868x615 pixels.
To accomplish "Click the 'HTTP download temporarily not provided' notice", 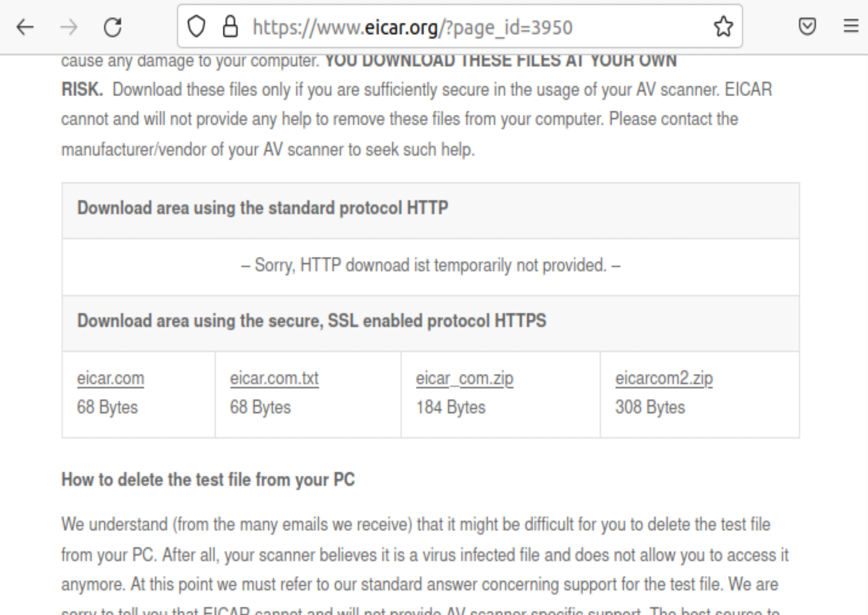I will point(430,265).
